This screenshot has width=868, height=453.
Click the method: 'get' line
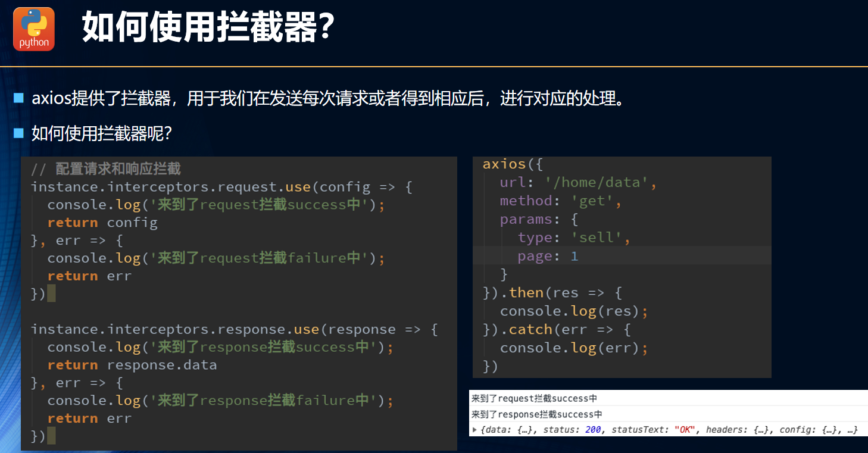point(561,201)
